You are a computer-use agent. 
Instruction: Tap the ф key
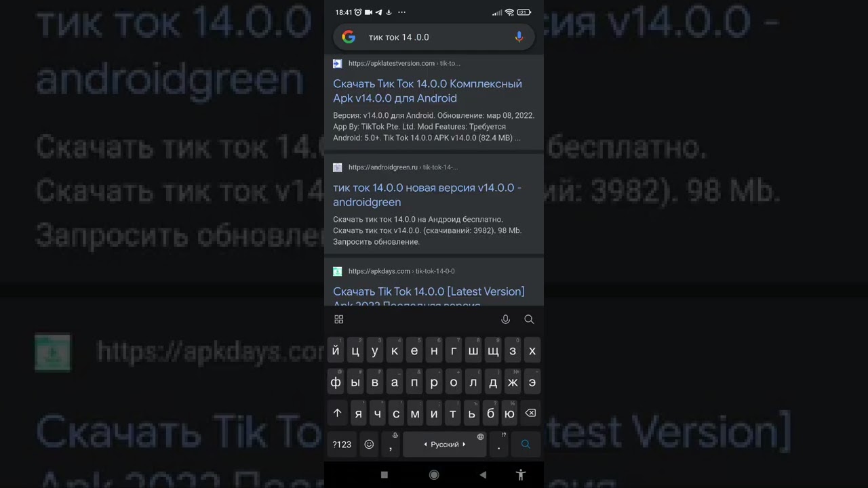pos(336,382)
